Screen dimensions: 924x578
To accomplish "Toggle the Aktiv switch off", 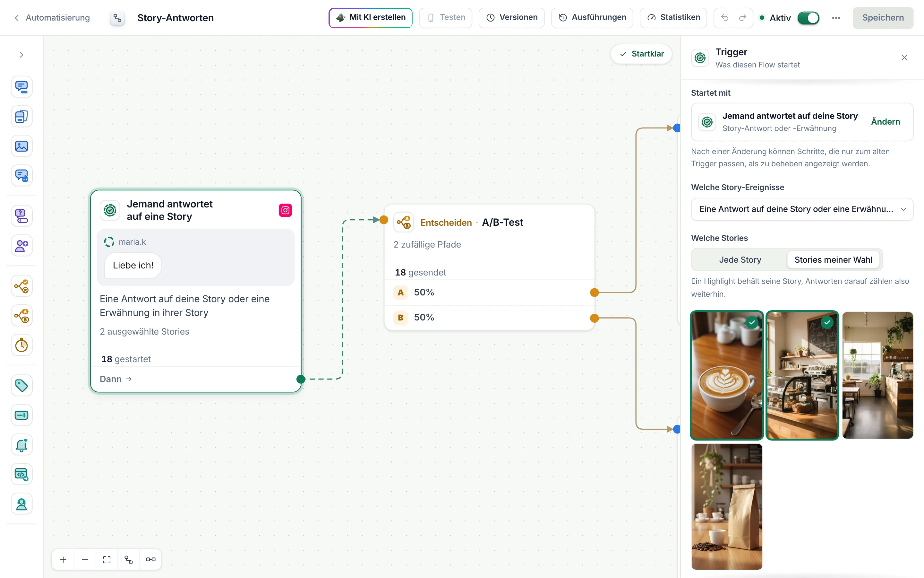I will click(808, 18).
